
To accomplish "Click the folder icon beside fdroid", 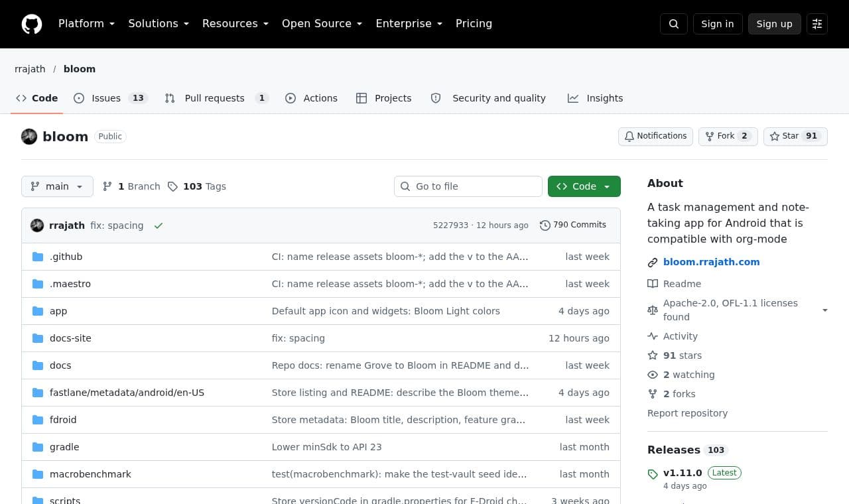I will click(38, 420).
